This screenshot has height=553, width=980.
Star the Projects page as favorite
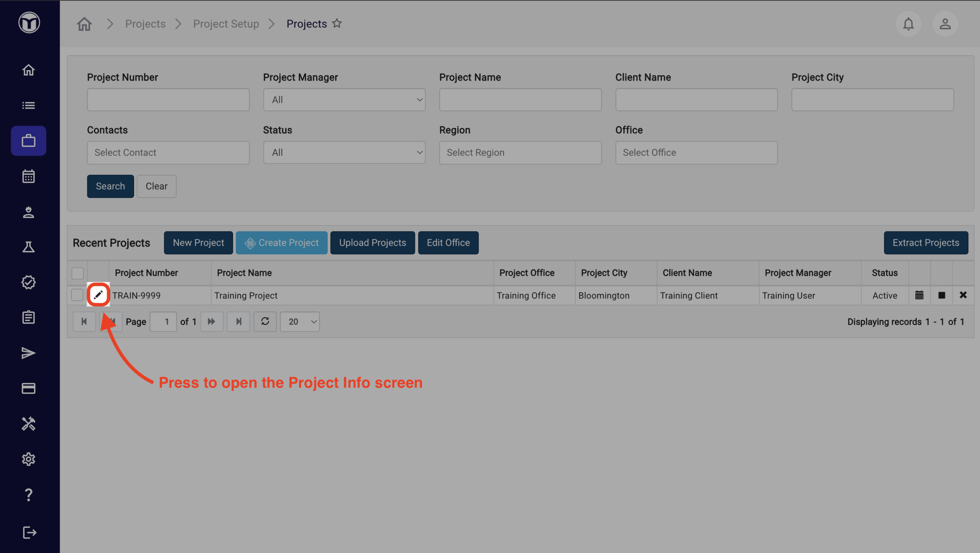pyautogui.click(x=337, y=24)
